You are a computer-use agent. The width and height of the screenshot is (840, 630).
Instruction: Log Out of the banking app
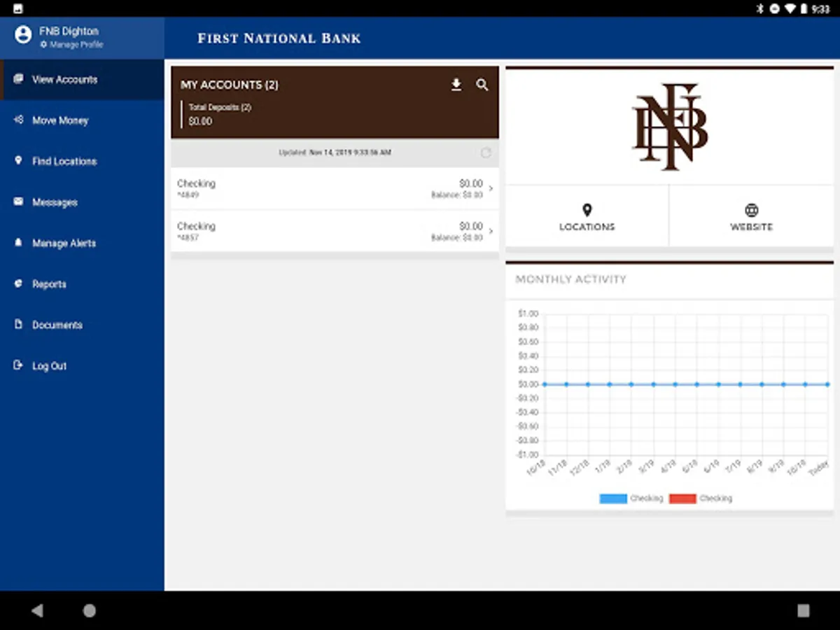click(83, 365)
